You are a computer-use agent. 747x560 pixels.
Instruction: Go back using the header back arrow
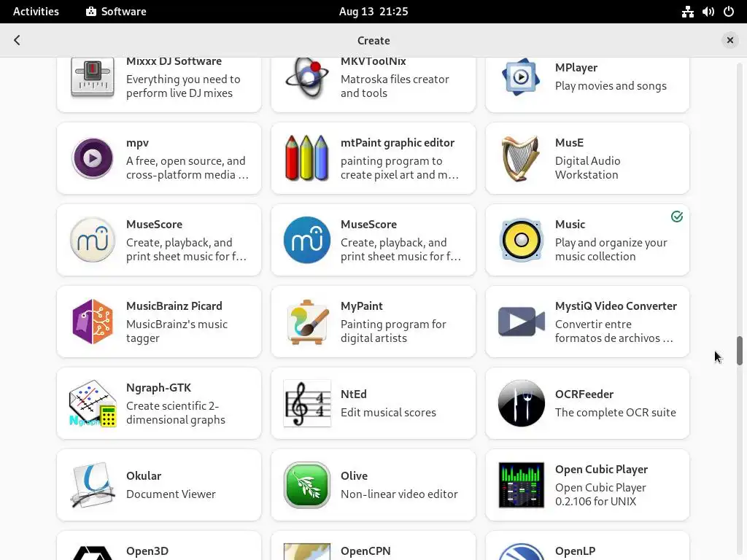[18, 40]
